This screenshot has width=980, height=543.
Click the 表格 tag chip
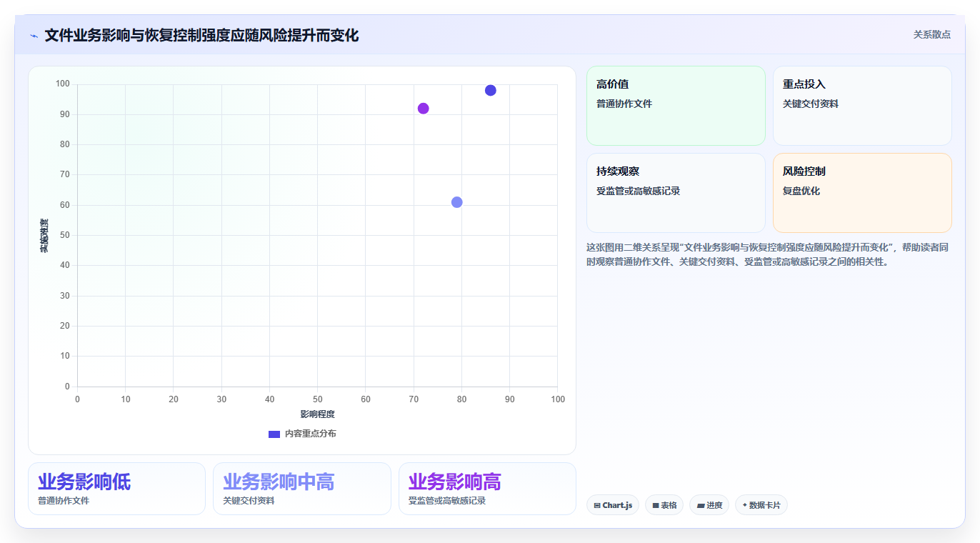(664, 505)
